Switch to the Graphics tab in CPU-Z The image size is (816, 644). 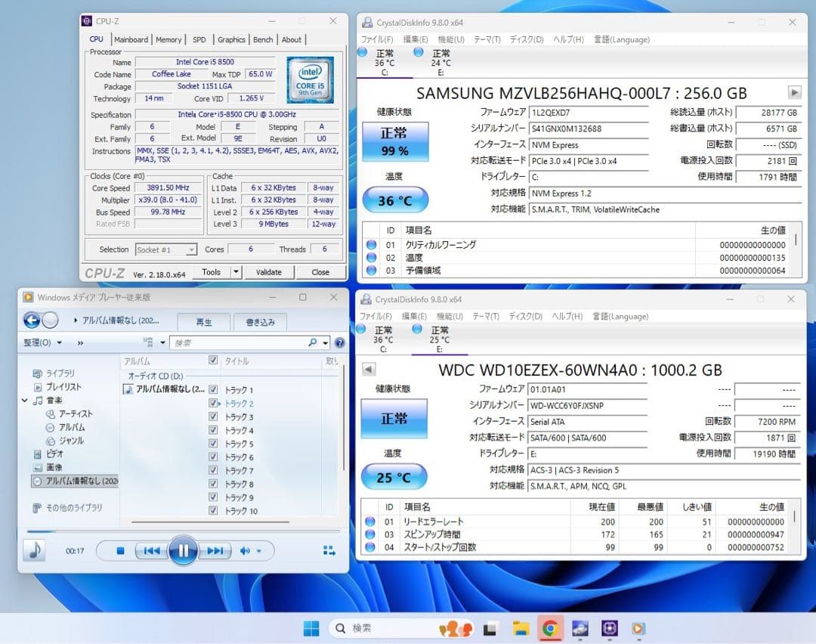(231, 39)
